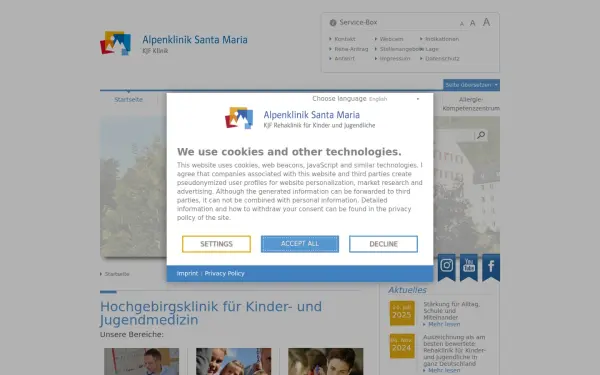Click the 2025 news date badge
This screenshot has width=600, height=375.
(402, 313)
